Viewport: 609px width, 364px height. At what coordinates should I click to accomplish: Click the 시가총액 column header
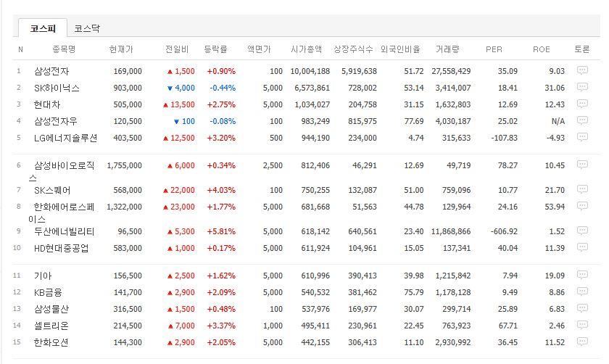tap(307, 49)
